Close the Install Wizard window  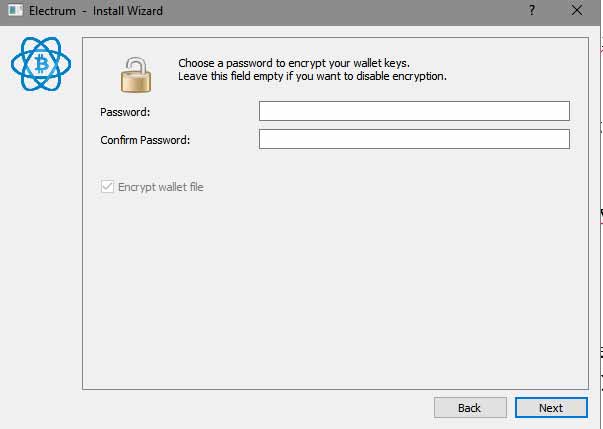pyautogui.click(x=576, y=10)
